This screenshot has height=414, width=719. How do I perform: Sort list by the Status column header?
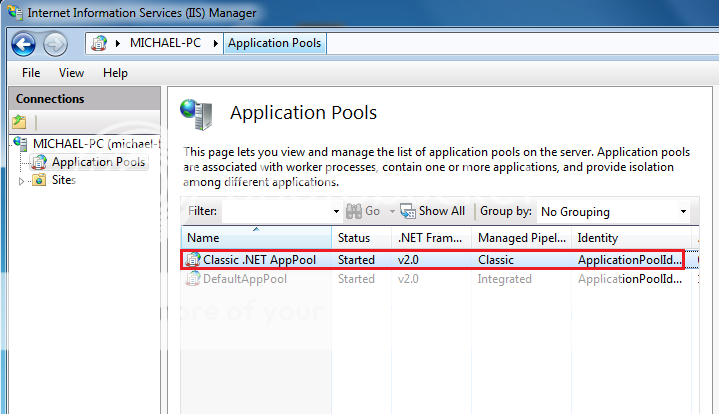(x=354, y=238)
